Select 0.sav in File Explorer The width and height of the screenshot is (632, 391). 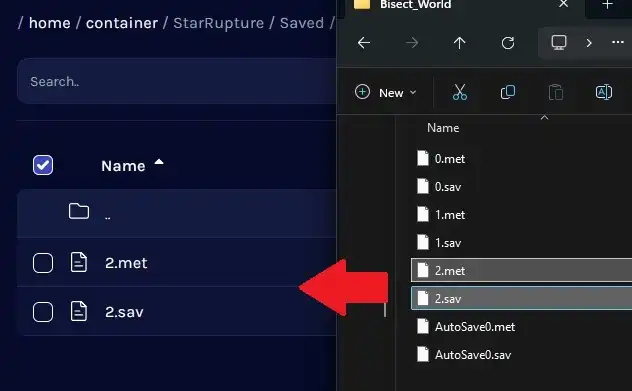pyautogui.click(x=448, y=187)
